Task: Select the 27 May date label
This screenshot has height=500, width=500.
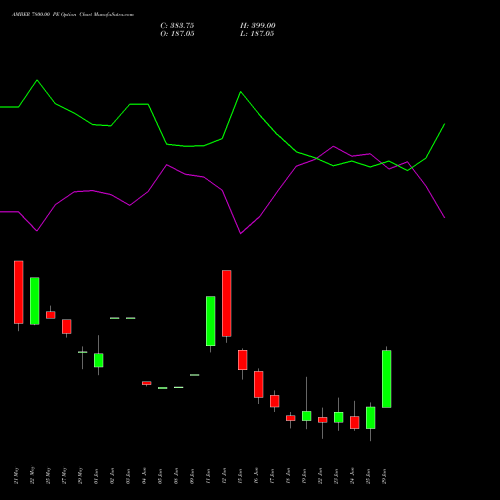Action: tap(65, 476)
